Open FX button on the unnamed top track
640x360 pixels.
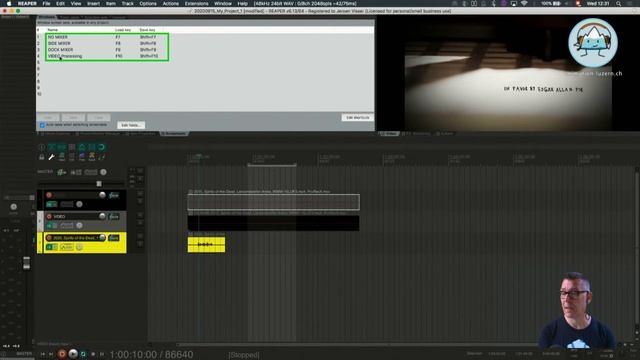114,195
